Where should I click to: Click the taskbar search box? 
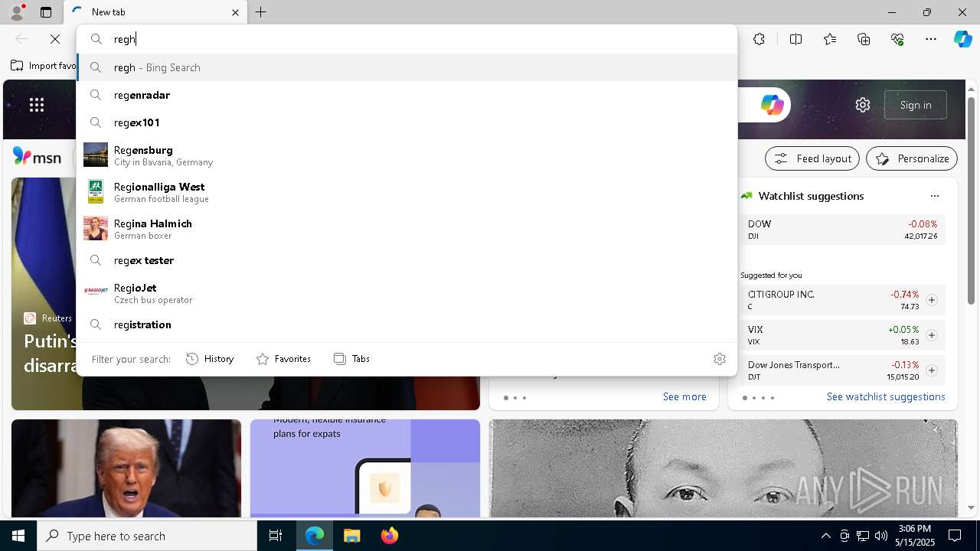pos(147,536)
